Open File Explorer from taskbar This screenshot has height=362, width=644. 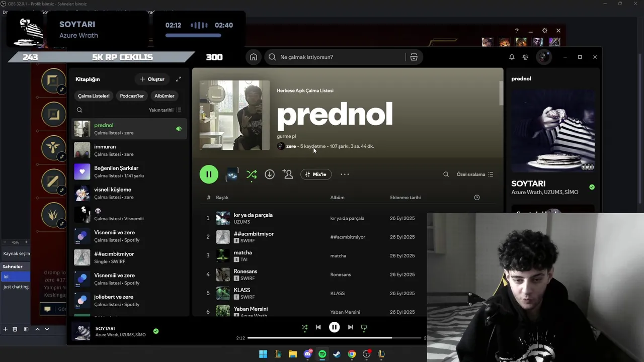point(292,354)
